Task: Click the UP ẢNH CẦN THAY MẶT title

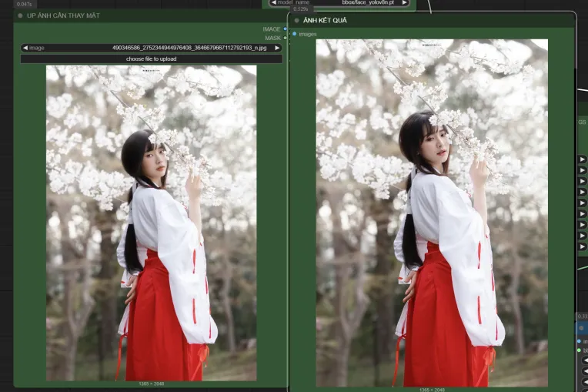Action: coord(63,15)
